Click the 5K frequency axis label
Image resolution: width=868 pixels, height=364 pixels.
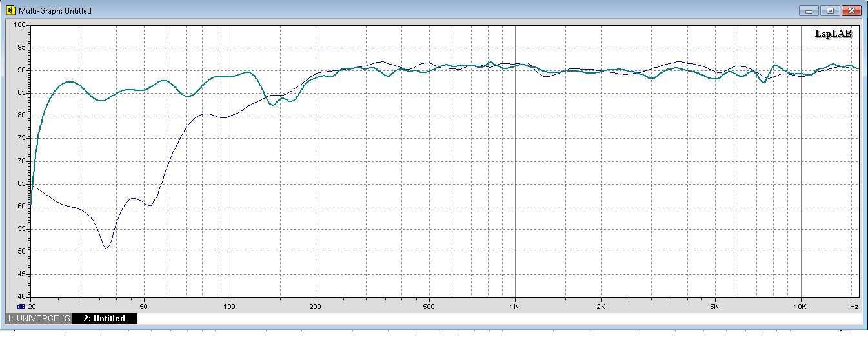[714, 306]
